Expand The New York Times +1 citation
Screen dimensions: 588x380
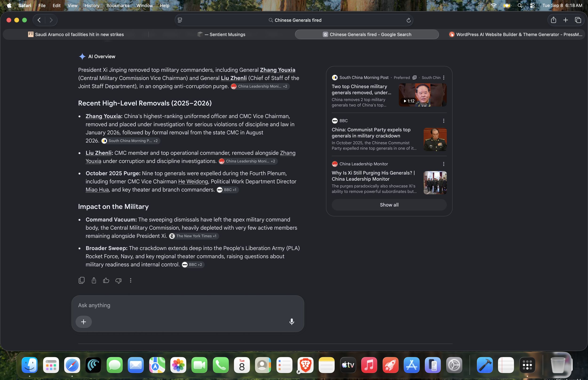coord(194,236)
